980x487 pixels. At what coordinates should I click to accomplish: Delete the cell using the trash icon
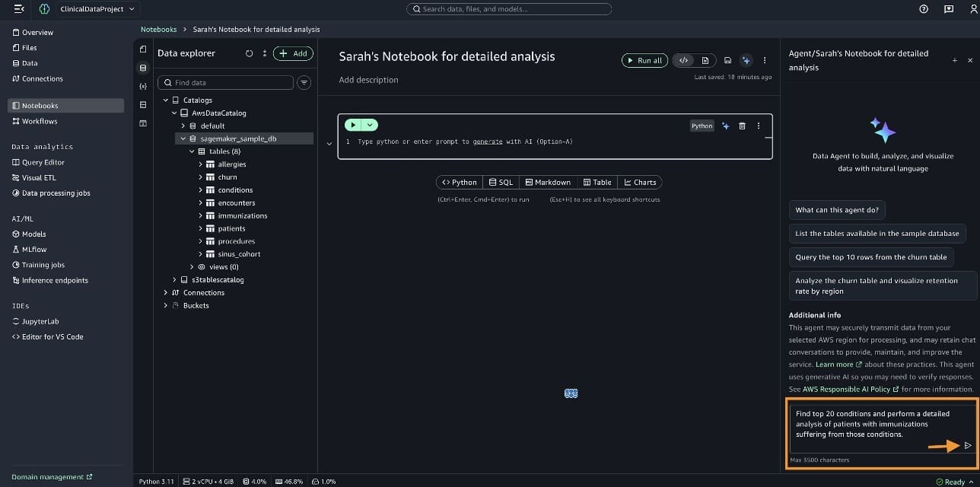pos(743,126)
